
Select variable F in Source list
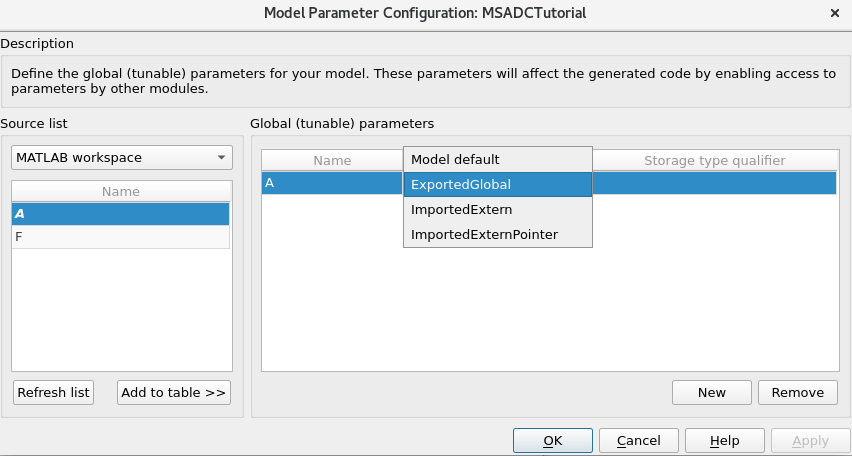coord(121,237)
